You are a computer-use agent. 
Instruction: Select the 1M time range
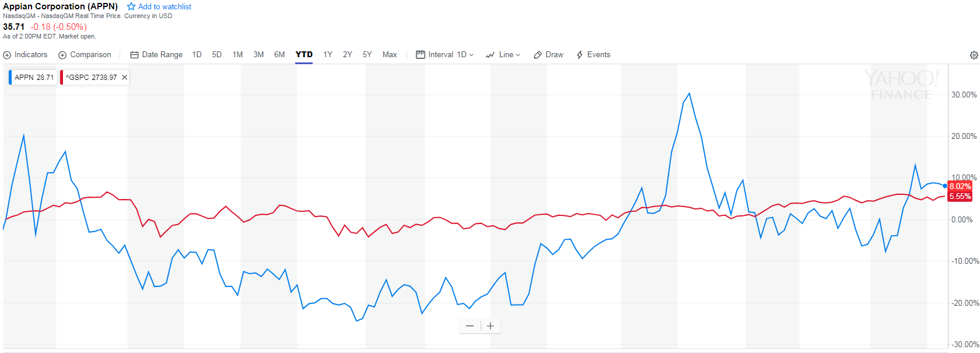coord(237,55)
